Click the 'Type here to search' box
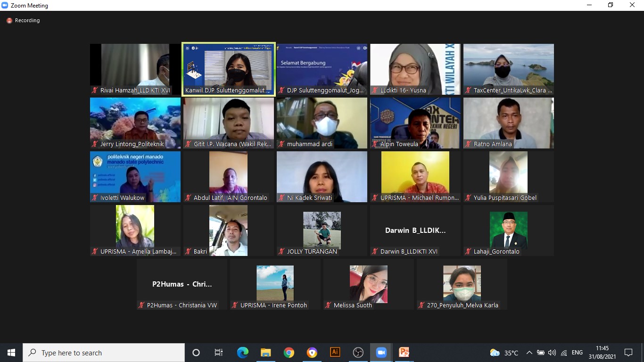 (x=104, y=353)
